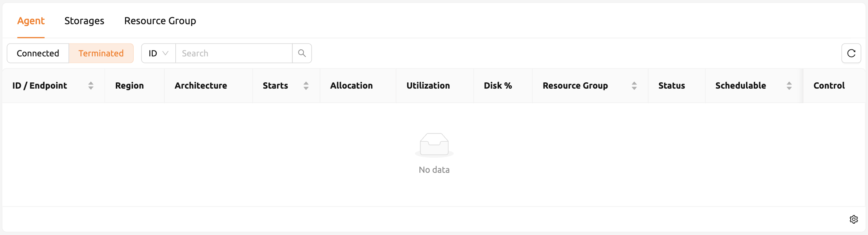Focus the Search input field
Viewport: 868px width, 235px height.
tap(234, 53)
